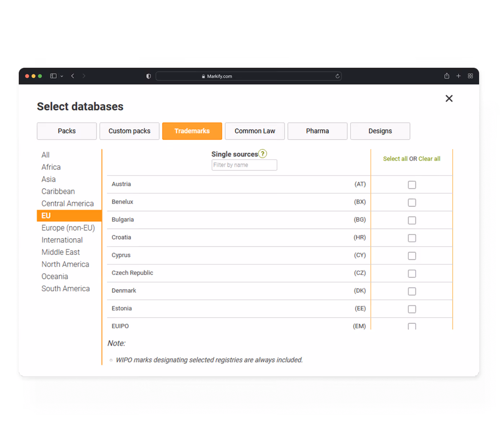504x444 pixels.
Task: Close the Select databases dialog
Action: [x=449, y=98]
